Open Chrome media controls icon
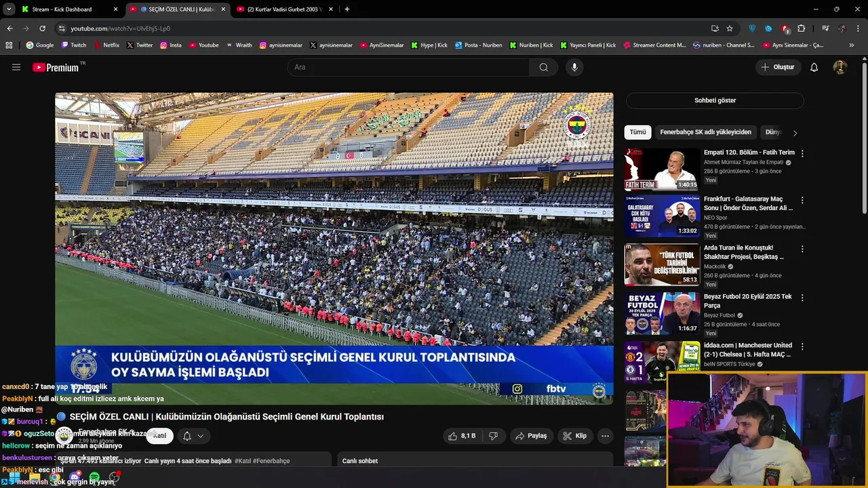The height and width of the screenshot is (488, 868). click(825, 28)
